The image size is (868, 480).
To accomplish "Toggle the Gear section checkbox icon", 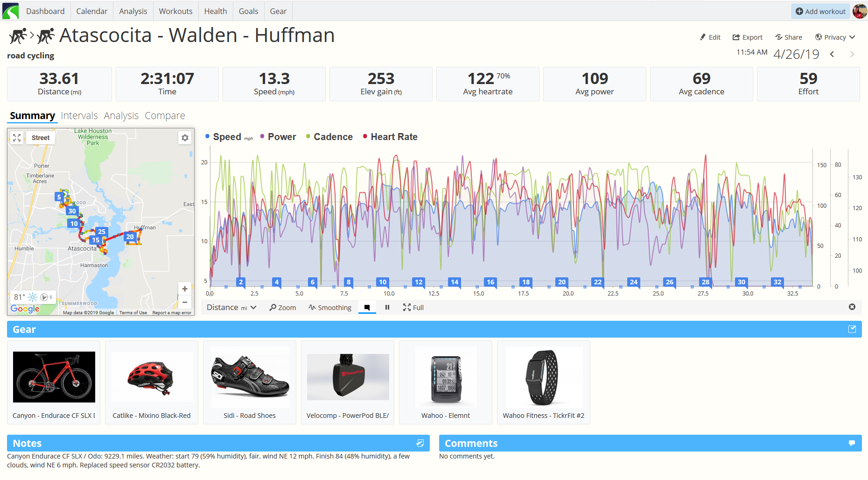I will tap(852, 329).
